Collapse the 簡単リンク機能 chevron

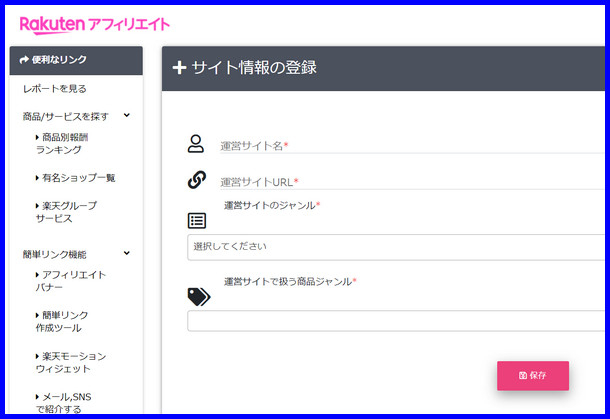126,253
